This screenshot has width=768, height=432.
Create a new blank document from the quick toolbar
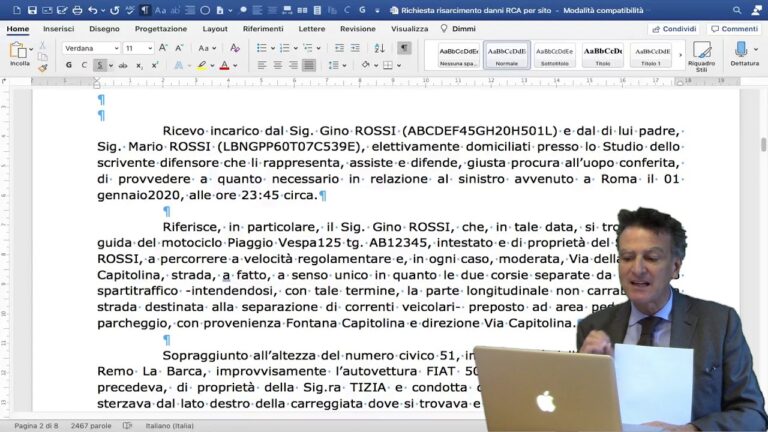coord(17,10)
